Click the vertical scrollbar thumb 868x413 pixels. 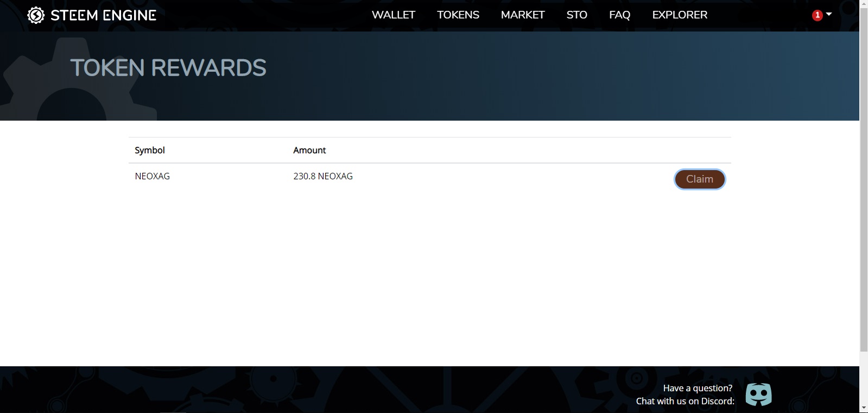pyautogui.click(x=864, y=179)
